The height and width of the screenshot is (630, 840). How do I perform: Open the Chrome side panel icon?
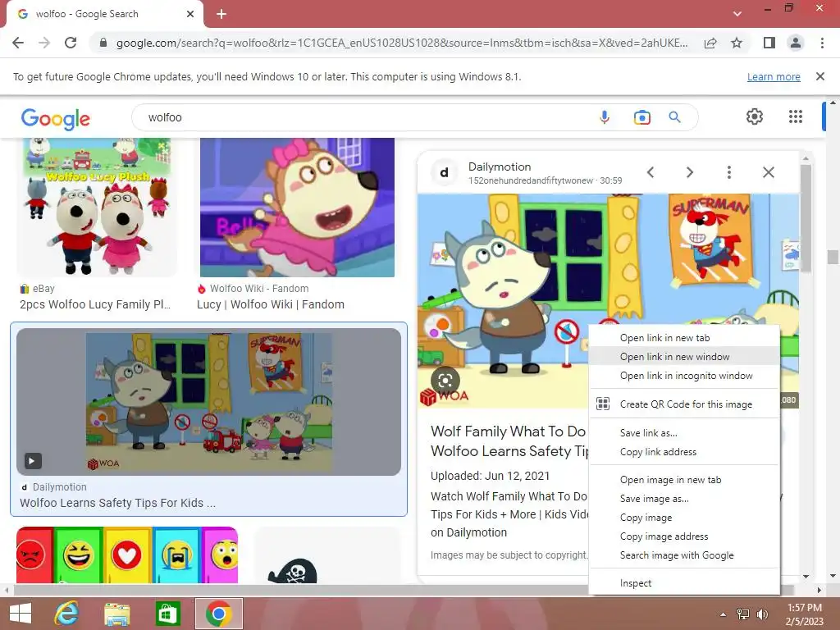tap(769, 43)
